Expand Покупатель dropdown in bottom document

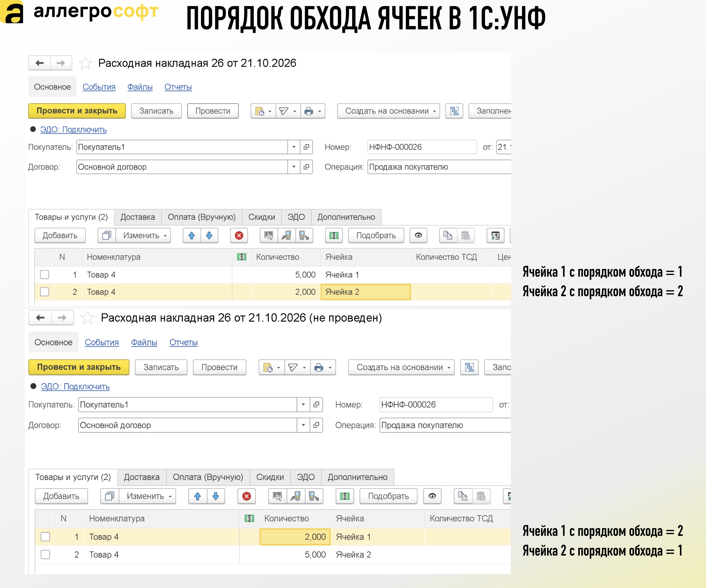[x=303, y=404]
